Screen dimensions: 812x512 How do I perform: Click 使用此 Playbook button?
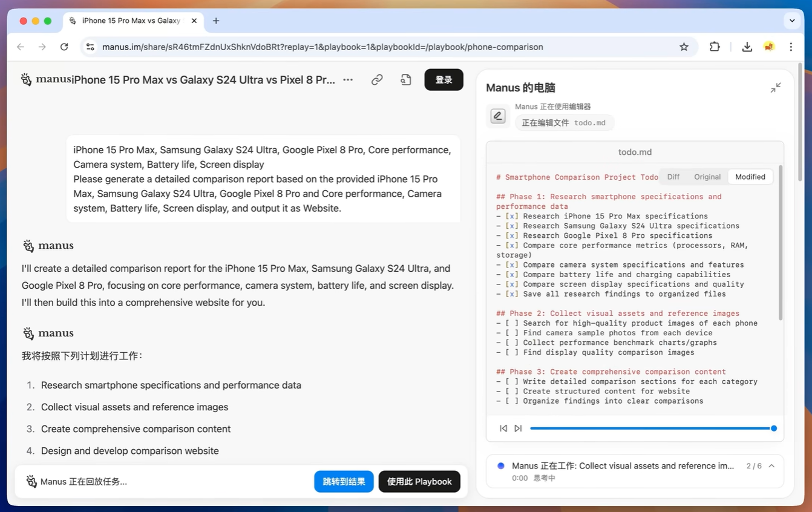419,482
